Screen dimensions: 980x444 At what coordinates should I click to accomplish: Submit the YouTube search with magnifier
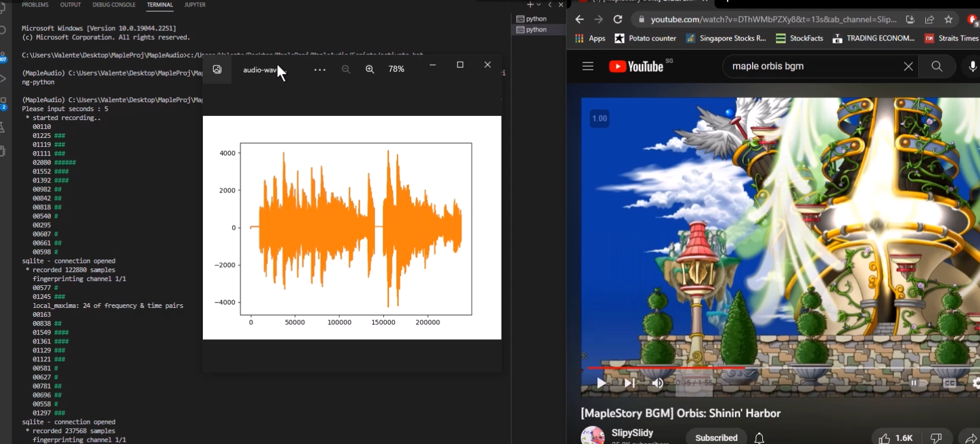coord(937,67)
